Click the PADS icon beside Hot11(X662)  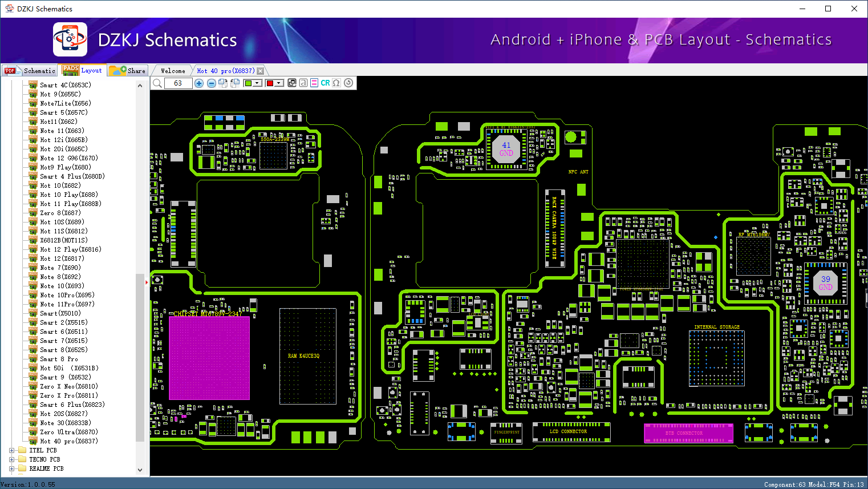point(33,122)
